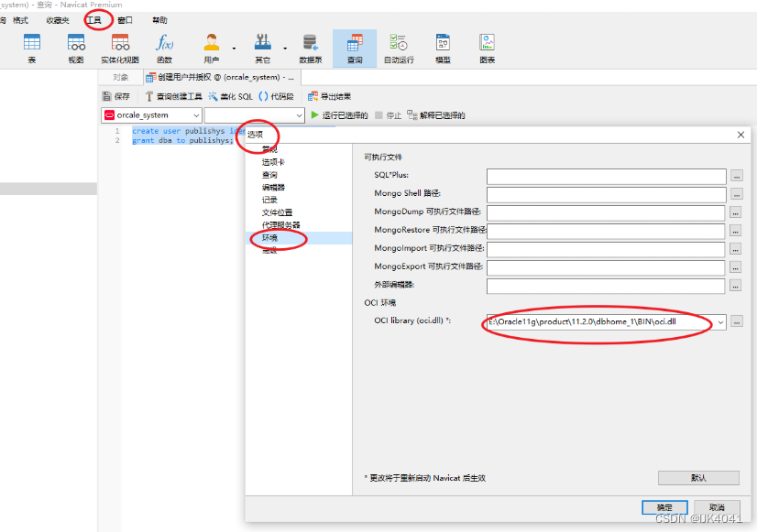Image resolution: width=757 pixels, height=532 pixels.
Task: Open the 窗口 (Window) menu
Action: click(125, 20)
